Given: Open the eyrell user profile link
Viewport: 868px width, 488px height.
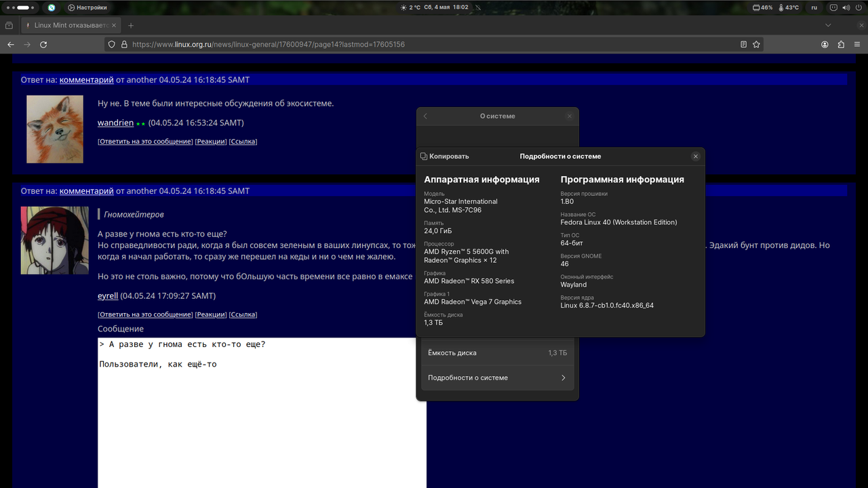Looking at the screenshot, I should tap(108, 296).
